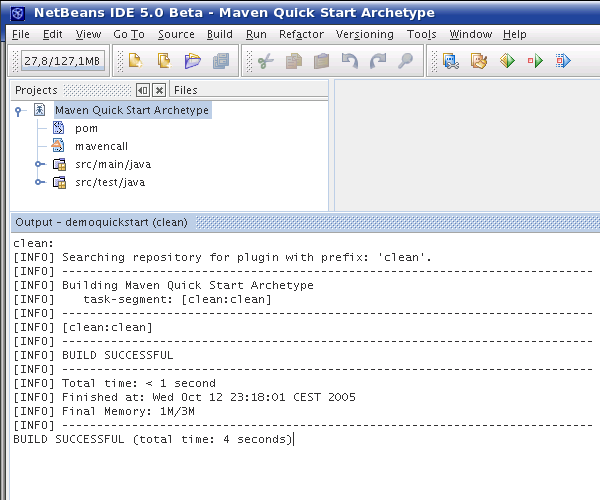
Task: Click the New File toolbar icon
Action: pos(136,61)
